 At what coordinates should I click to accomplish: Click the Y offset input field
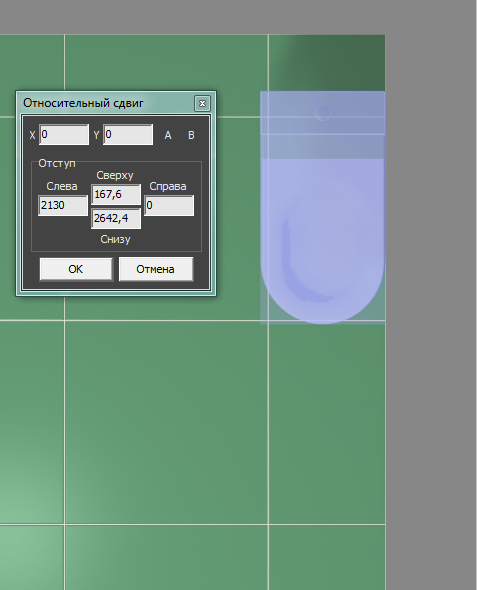(128, 135)
